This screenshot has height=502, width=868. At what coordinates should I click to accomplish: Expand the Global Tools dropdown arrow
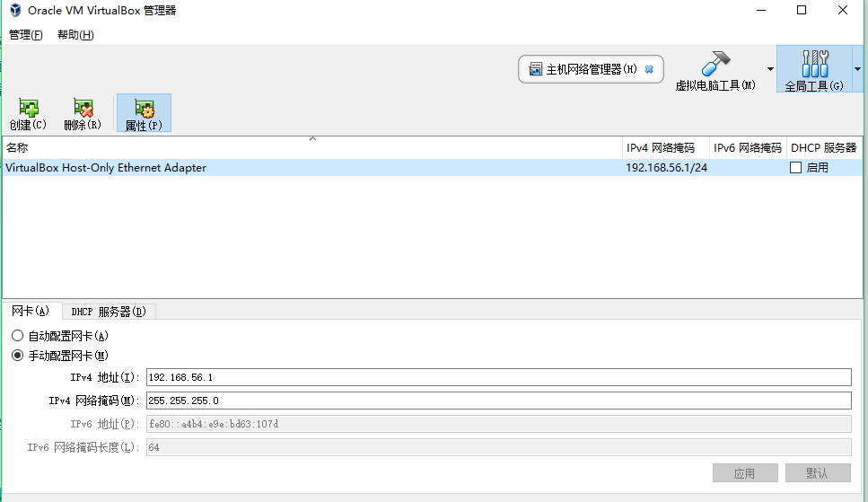click(x=857, y=69)
